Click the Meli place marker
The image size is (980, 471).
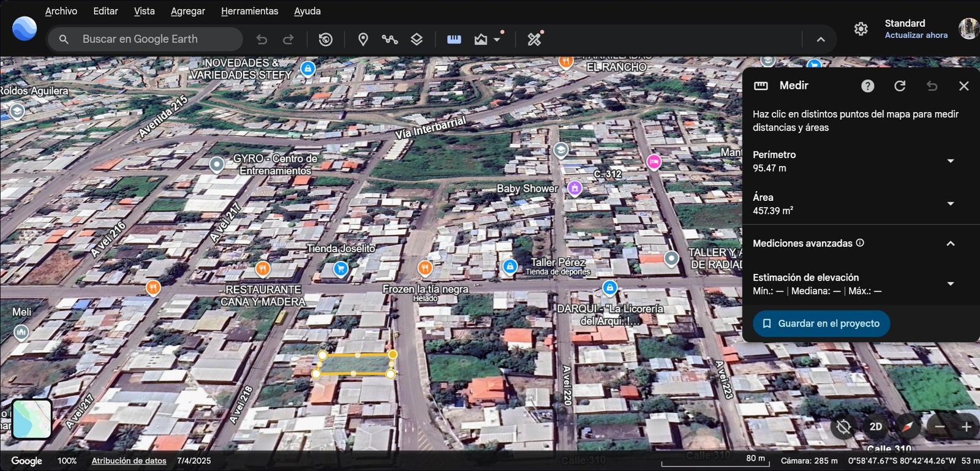pyautogui.click(x=21, y=333)
